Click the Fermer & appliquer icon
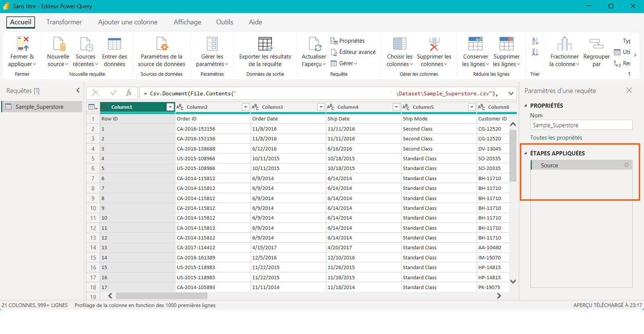This screenshot has width=644, height=334. coord(23,44)
